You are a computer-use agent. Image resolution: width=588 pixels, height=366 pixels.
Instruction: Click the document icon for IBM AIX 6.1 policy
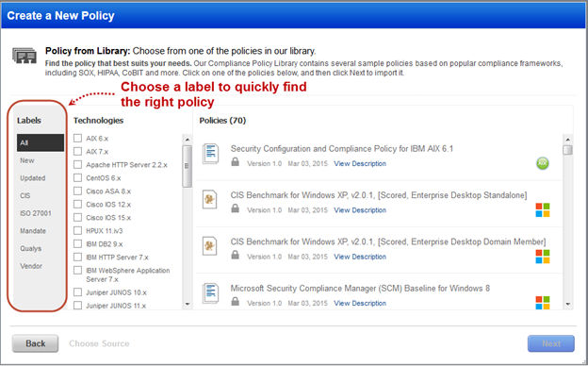(x=210, y=154)
